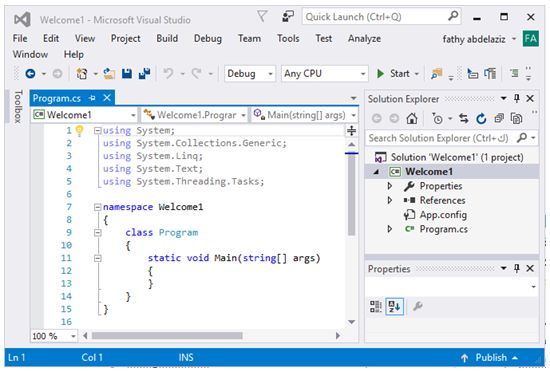Collapse the class Program block
The image size is (550, 371).
[x=98, y=233]
